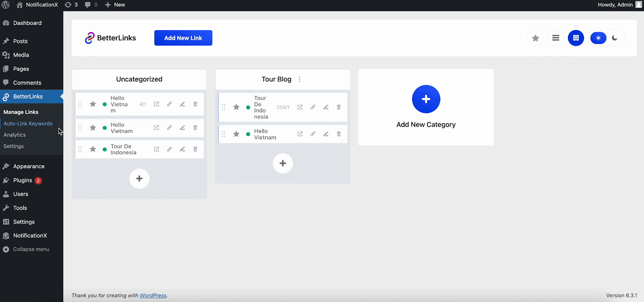This screenshot has height=302, width=644.
Task: Enable dark mode moon toggle
Action: tap(615, 38)
